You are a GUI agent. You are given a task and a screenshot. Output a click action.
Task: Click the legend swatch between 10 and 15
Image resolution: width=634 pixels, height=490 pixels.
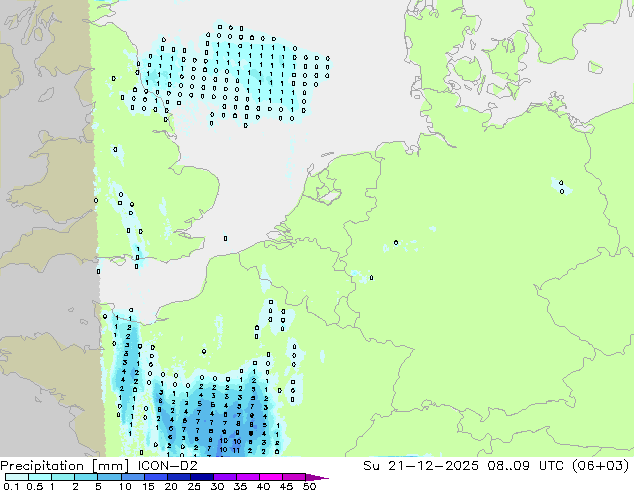pyautogui.click(x=132, y=477)
